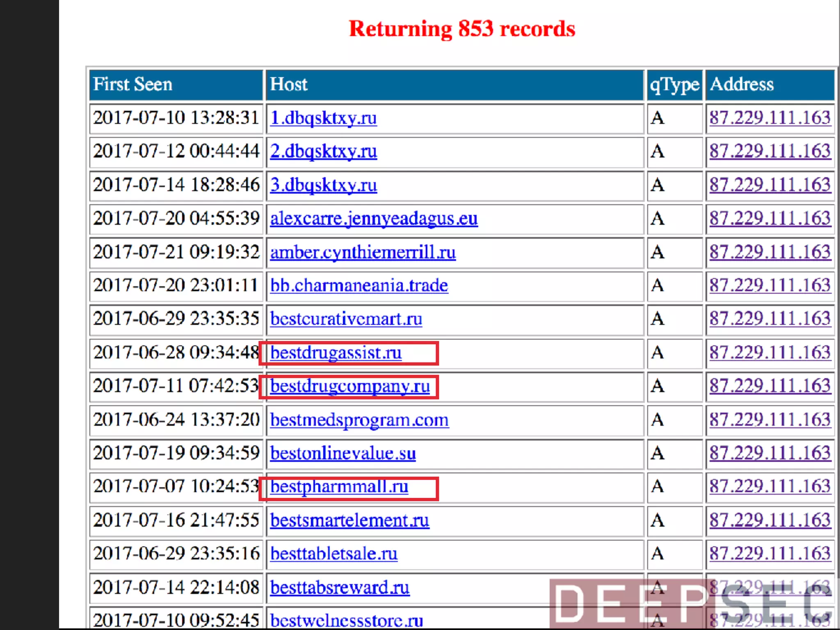Click bestcurativemart.ru host link
840x630 pixels.
346,319
